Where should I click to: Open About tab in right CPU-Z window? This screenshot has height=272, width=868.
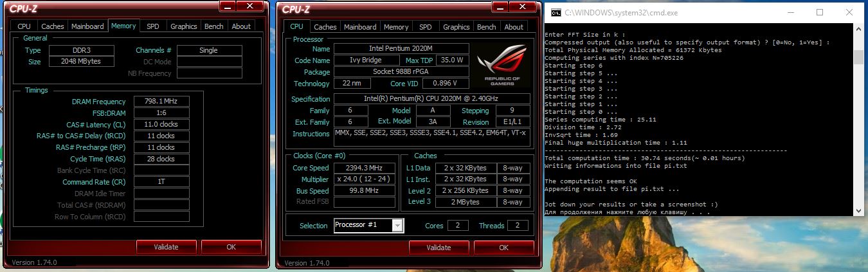click(514, 27)
